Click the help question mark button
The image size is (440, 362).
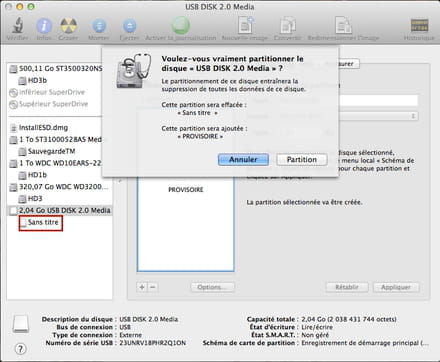[20, 349]
